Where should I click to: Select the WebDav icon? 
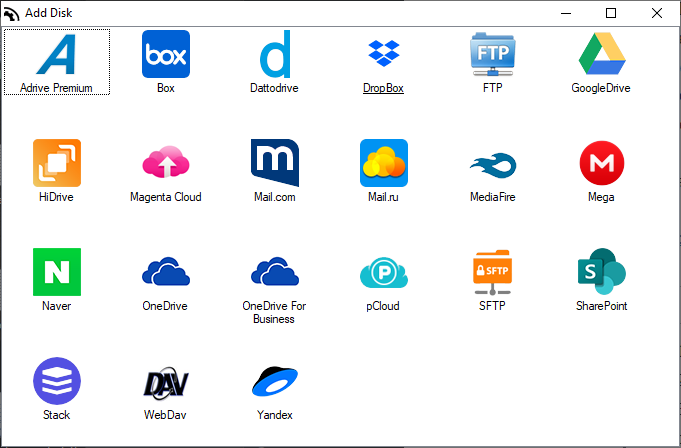pos(166,383)
